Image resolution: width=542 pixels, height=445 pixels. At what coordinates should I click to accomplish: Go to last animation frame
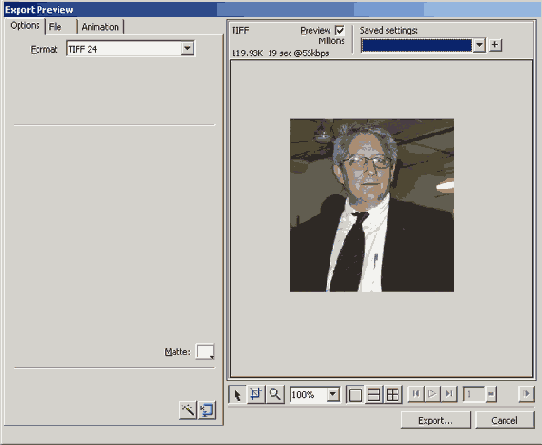[x=449, y=393]
